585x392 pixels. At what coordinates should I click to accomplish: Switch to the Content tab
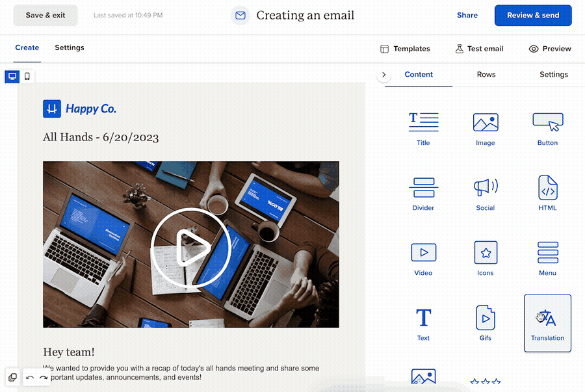pyautogui.click(x=419, y=75)
